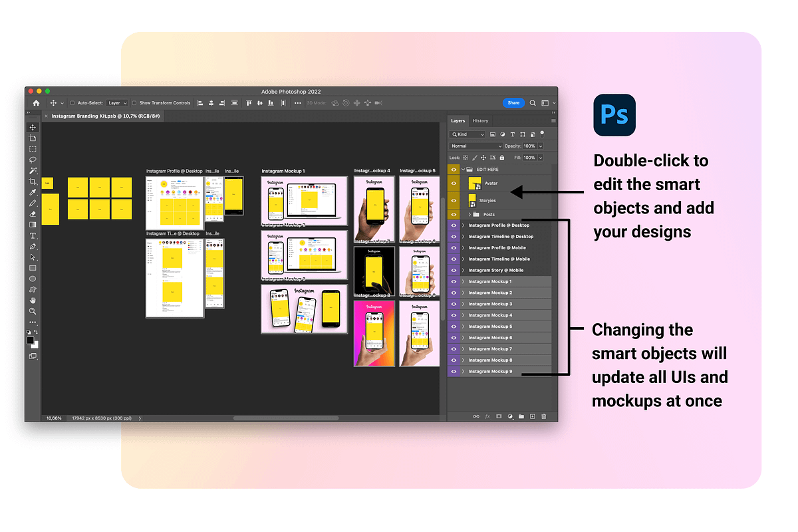Select the Hand tool
The image size is (798, 532).
(33, 301)
